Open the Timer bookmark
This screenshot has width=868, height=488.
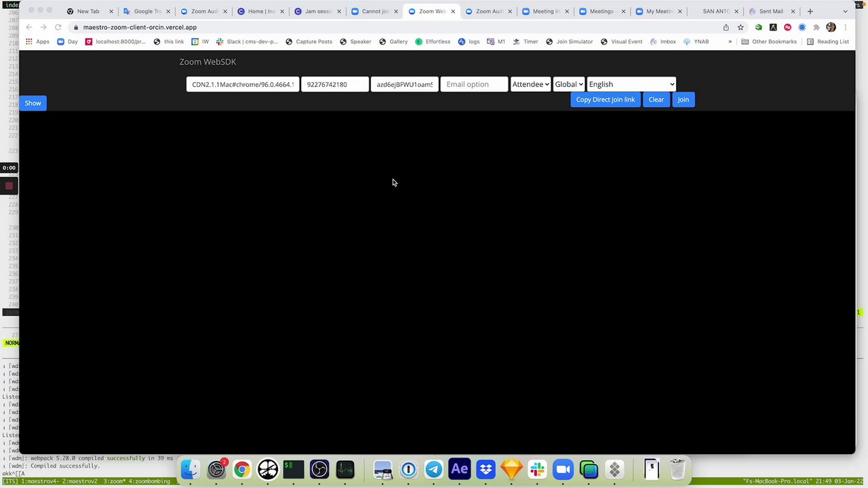(x=525, y=41)
